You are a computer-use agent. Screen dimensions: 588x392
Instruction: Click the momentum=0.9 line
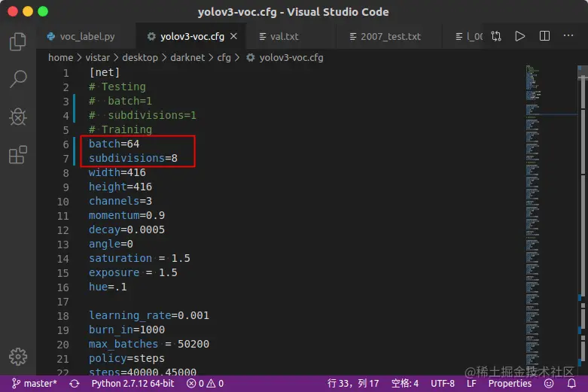pyautogui.click(x=126, y=215)
